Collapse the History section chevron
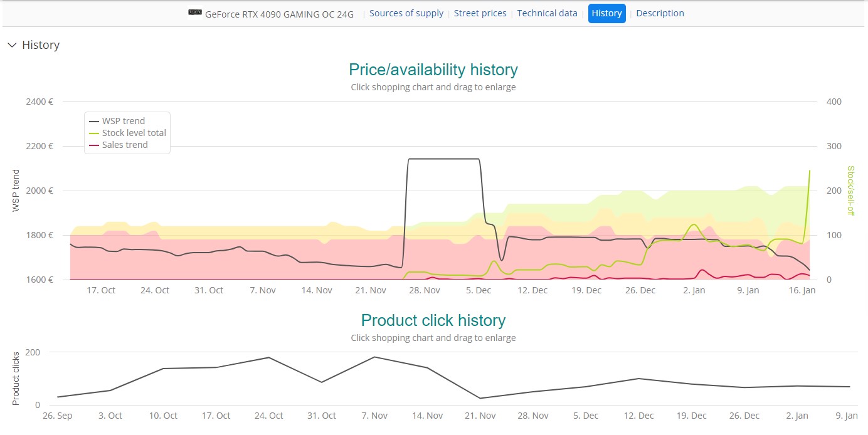Screen dimensions: 868x435 pyautogui.click(x=12, y=45)
